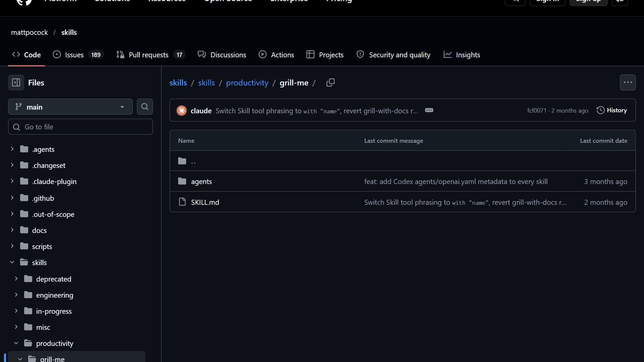
Task: Click the SKILL.md file icon
Action: (x=182, y=202)
